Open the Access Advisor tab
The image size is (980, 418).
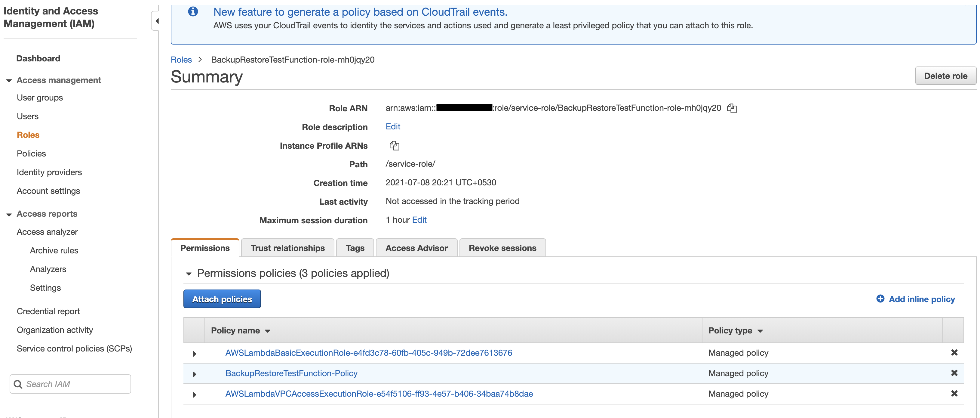point(416,248)
